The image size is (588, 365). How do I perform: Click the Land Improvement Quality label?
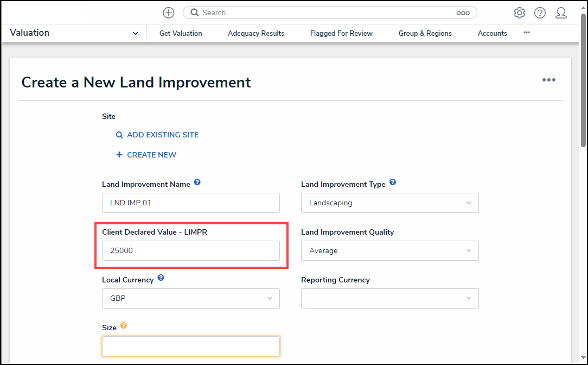tap(347, 232)
